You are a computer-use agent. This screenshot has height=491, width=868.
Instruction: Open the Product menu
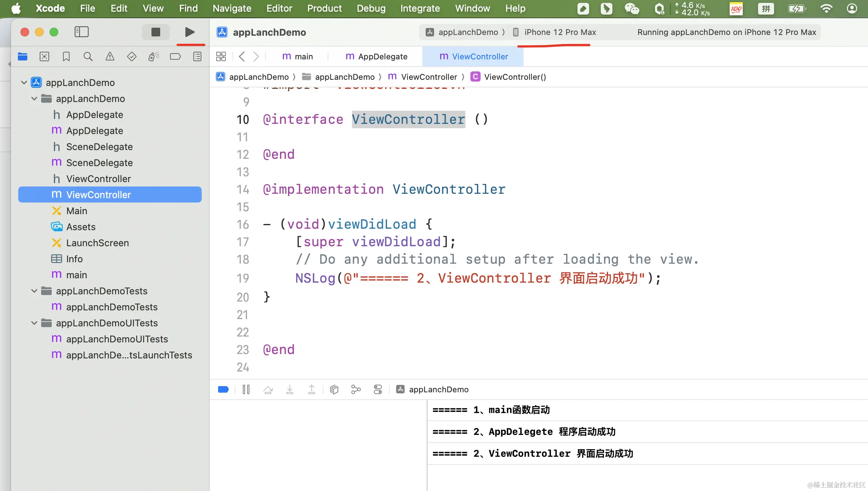pos(324,8)
